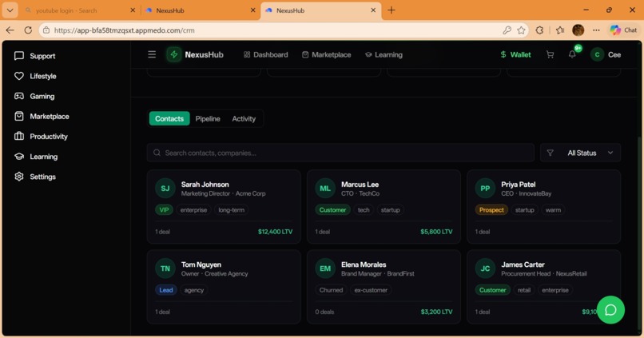Click the retail tag on James Carter
The width and height of the screenshot is (644, 338).
[524, 290]
